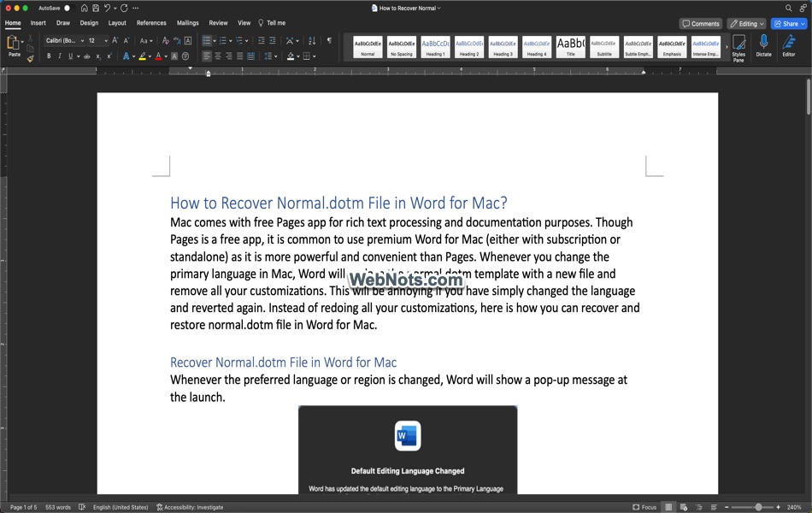Decrease paragraph indent
This screenshot has width=812, height=513.
click(261, 40)
